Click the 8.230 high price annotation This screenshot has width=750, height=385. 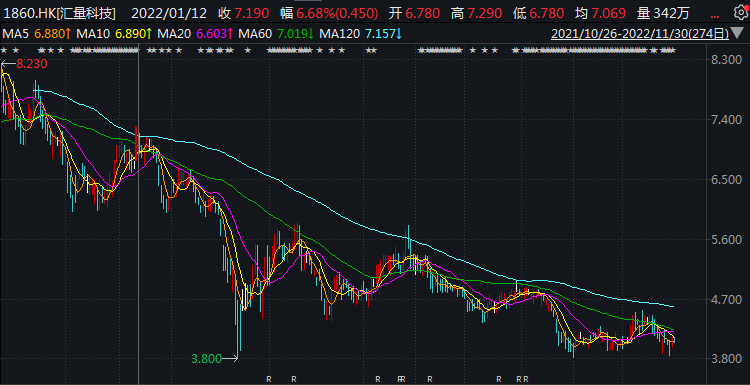(x=32, y=64)
